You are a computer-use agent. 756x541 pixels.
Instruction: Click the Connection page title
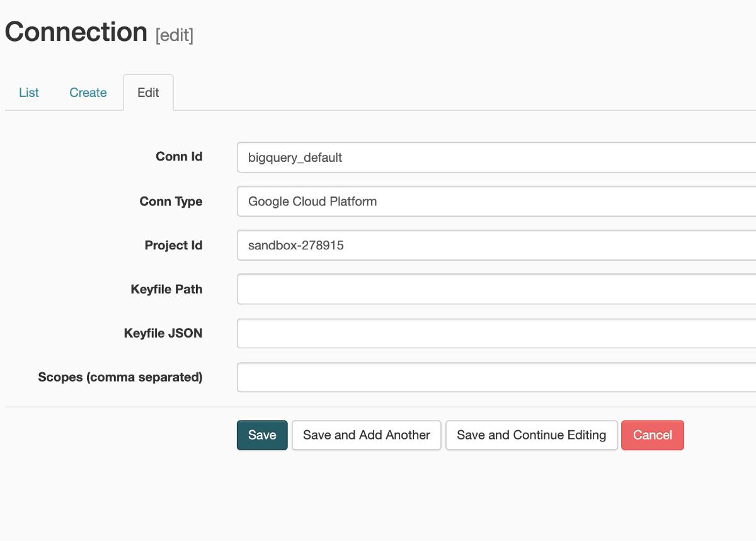[76, 30]
